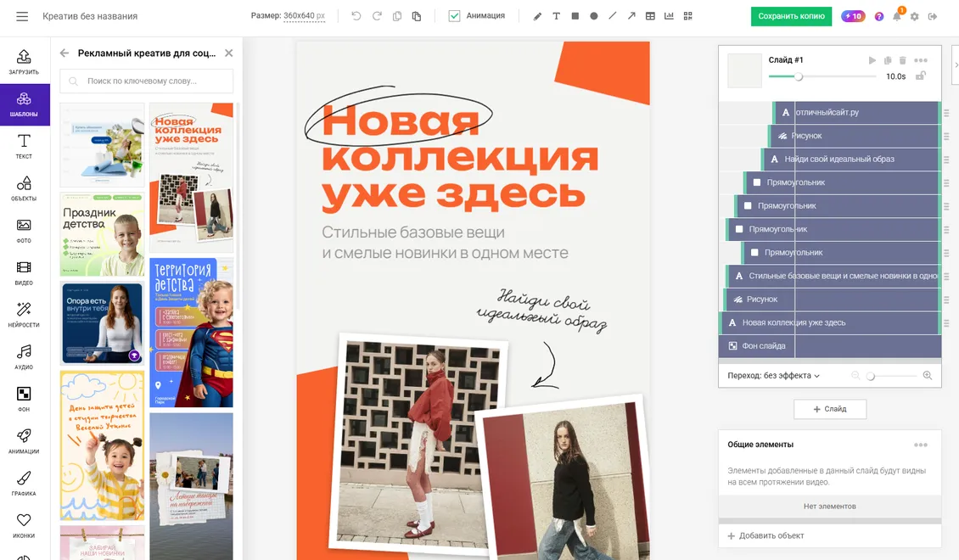Open the Фото sidebar panel
This screenshot has width=959, height=560.
24,231
